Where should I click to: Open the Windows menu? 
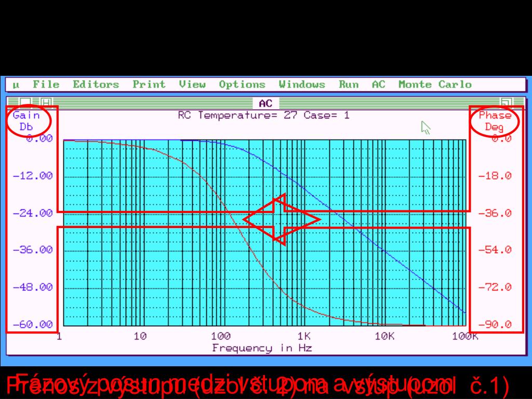pyautogui.click(x=302, y=84)
